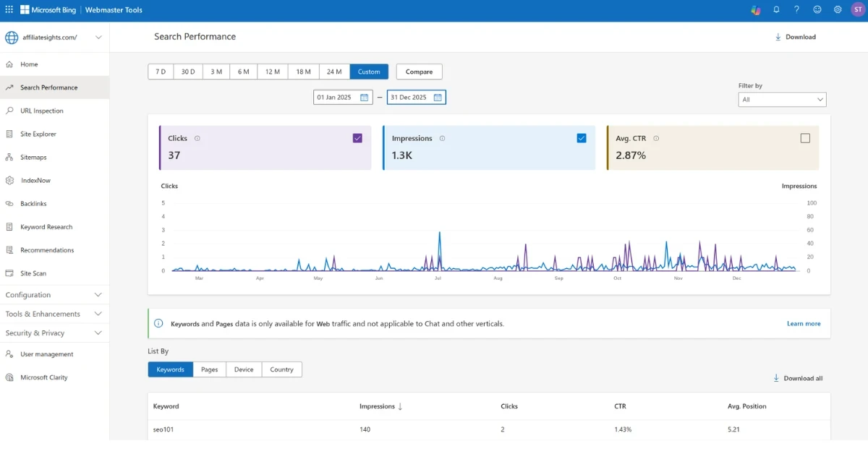Screen dimensions: 868x454
Task: Switch to the Pages tab
Action: 209,369
